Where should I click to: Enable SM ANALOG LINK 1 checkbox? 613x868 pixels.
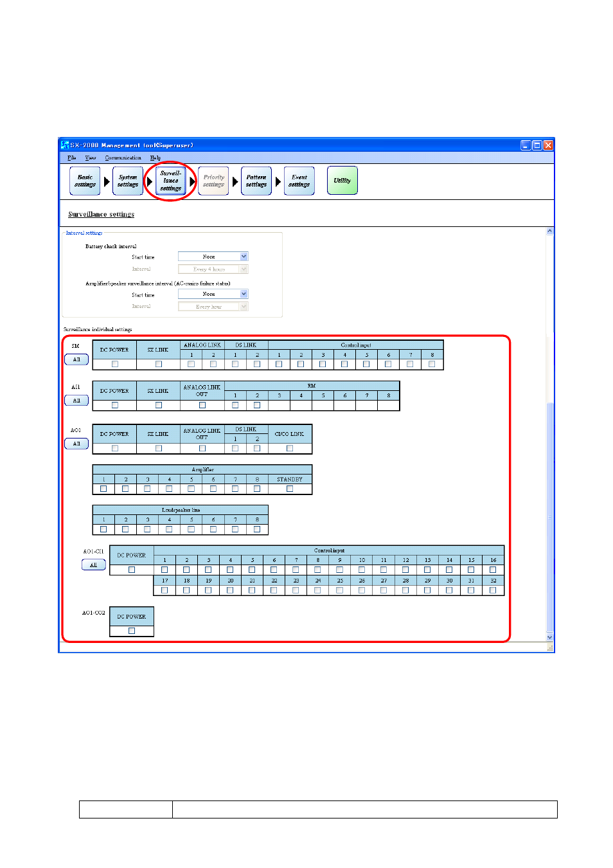(x=191, y=364)
